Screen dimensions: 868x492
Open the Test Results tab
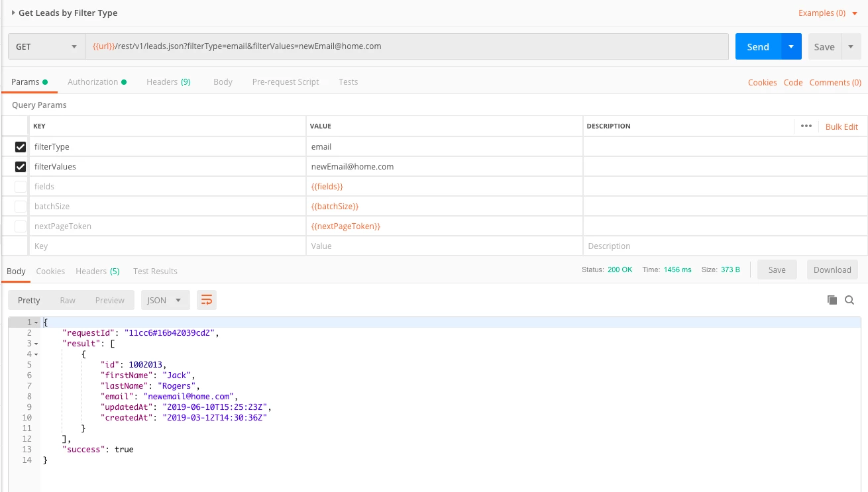(155, 271)
